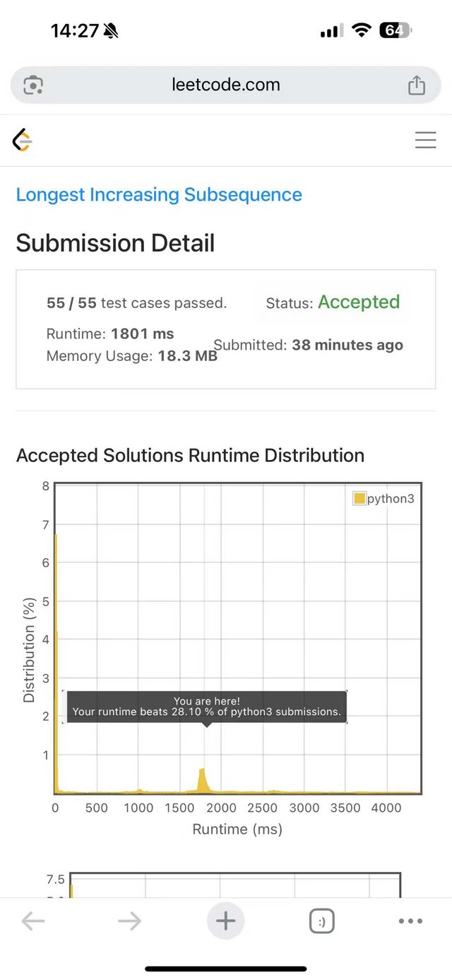Tap the 14:27 clock in the status bar
Screen dimensions: 452x980
[74, 30]
